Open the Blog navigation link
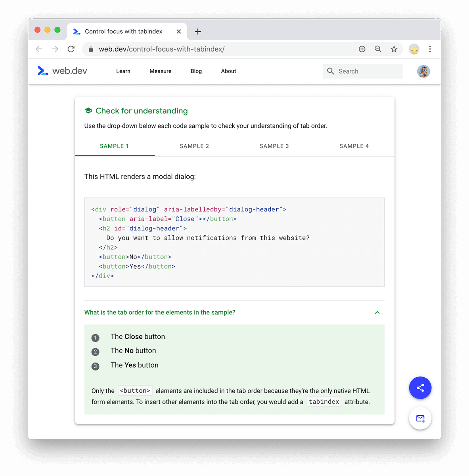This screenshot has width=469, height=476. pos(196,71)
